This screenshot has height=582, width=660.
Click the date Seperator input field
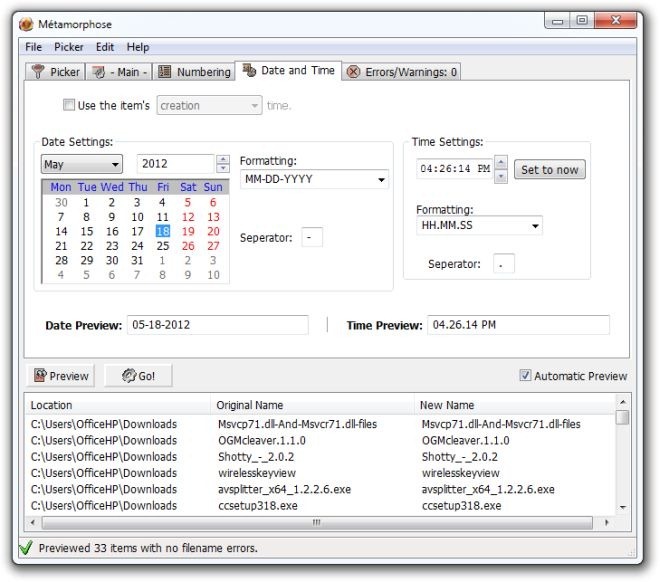(312, 237)
